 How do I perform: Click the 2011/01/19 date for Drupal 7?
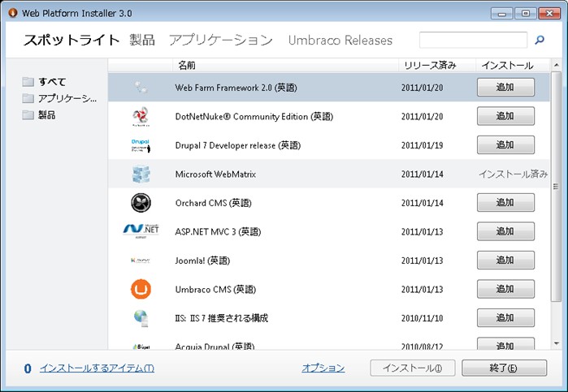pyautogui.click(x=422, y=145)
